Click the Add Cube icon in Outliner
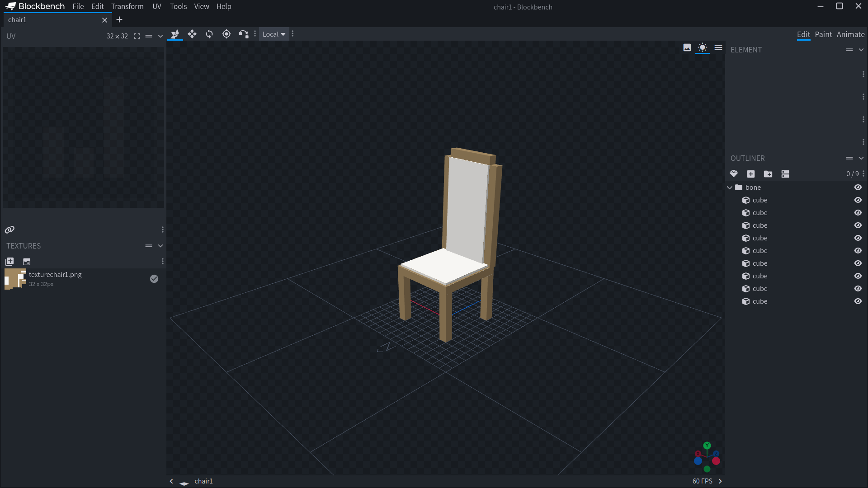 [x=751, y=174]
